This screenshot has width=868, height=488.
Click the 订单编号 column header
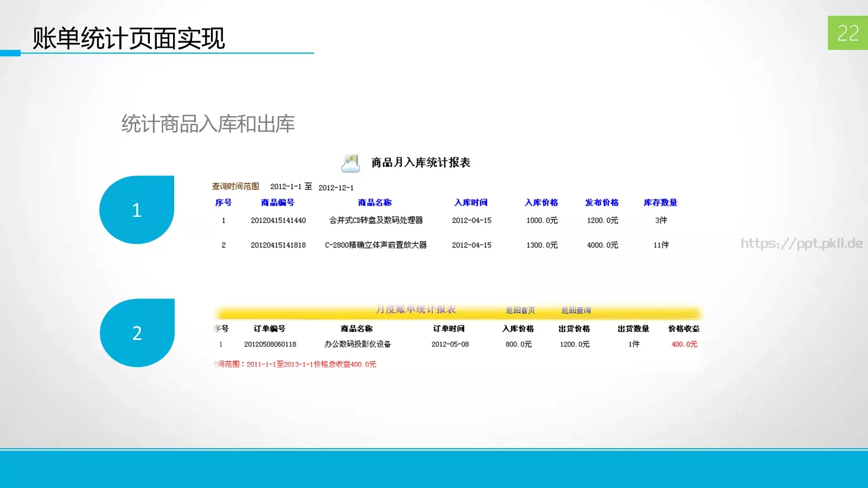[x=270, y=329]
